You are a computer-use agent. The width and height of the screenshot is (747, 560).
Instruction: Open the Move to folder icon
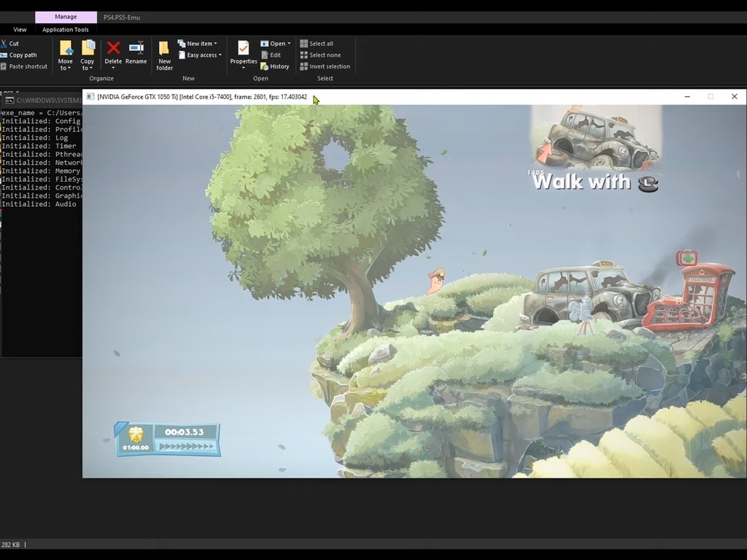coord(66,48)
